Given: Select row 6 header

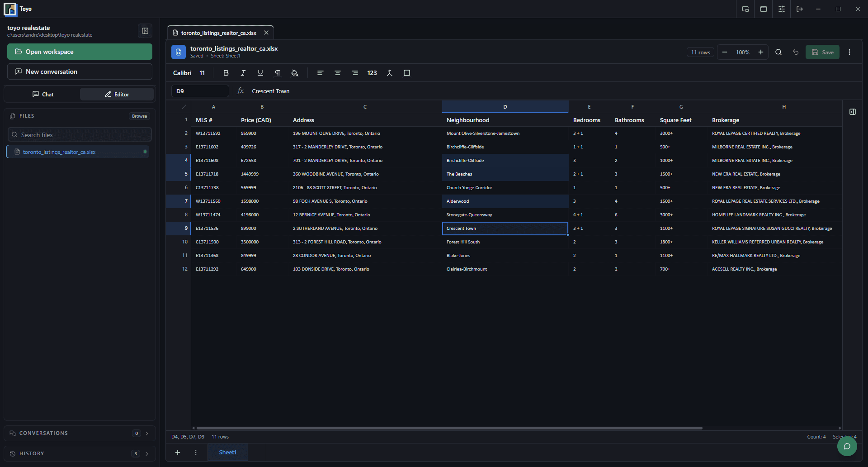Looking at the screenshot, I should pyautogui.click(x=179, y=187).
